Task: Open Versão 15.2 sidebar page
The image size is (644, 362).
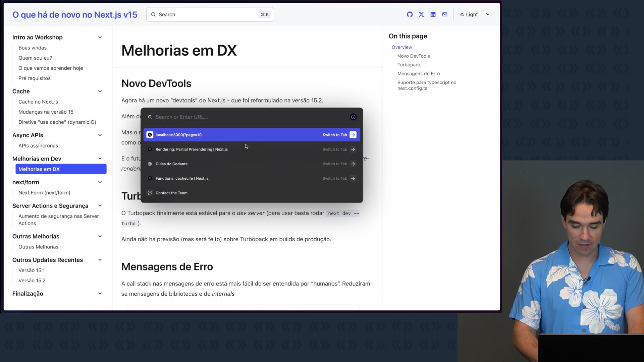Action: pos(32,281)
